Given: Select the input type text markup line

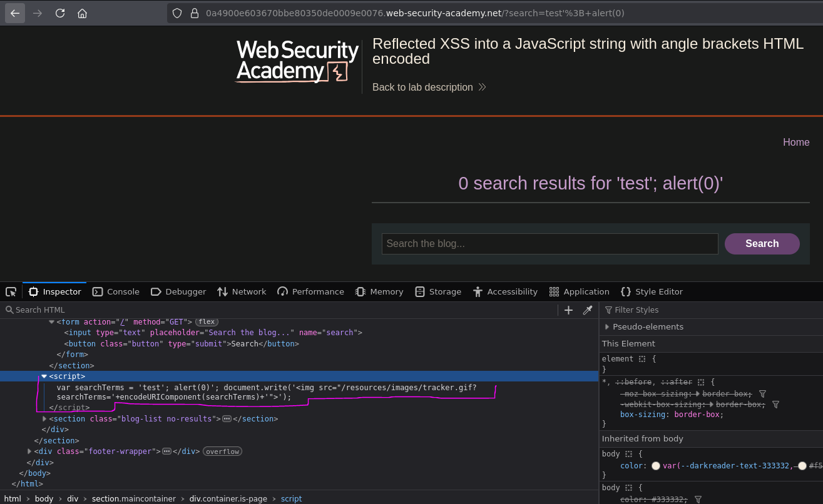Looking at the screenshot, I should pyautogui.click(x=213, y=333).
